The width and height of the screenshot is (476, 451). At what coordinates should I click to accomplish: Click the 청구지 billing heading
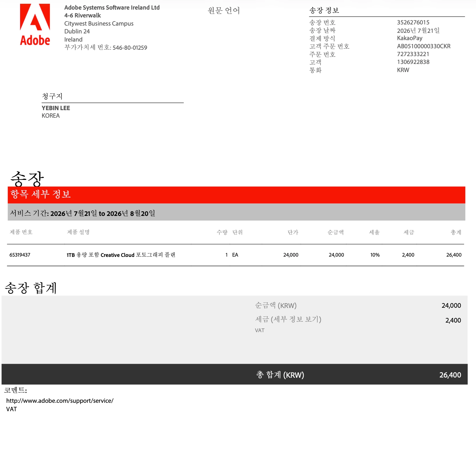pyautogui.click(x=52, y=96)
